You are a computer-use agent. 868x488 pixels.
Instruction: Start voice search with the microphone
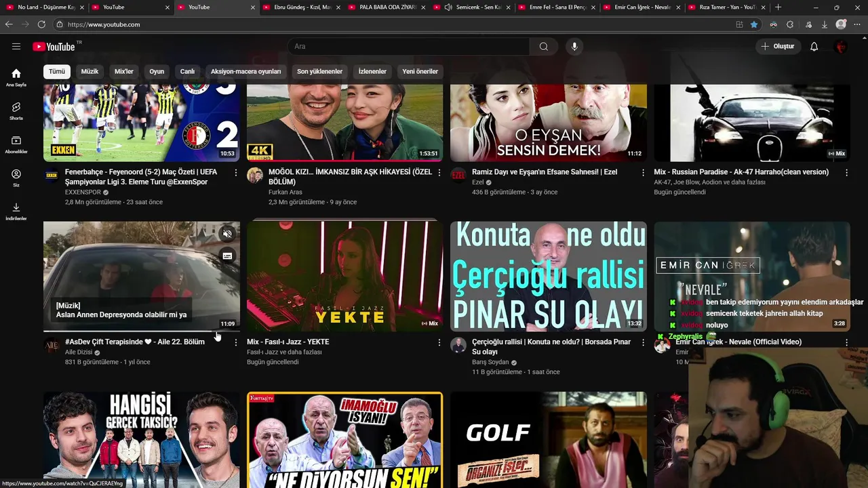pos(574,46)
